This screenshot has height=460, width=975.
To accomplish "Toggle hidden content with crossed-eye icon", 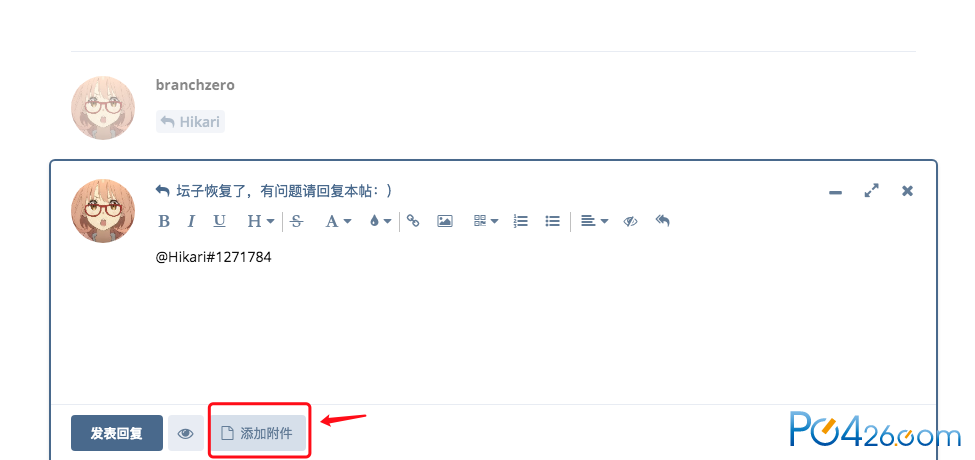I will pyautogui.click(x=631, y=221).
